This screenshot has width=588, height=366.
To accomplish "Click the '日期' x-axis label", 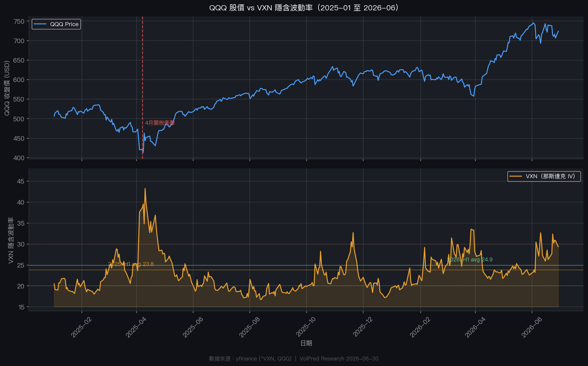I will click(306, 343).
